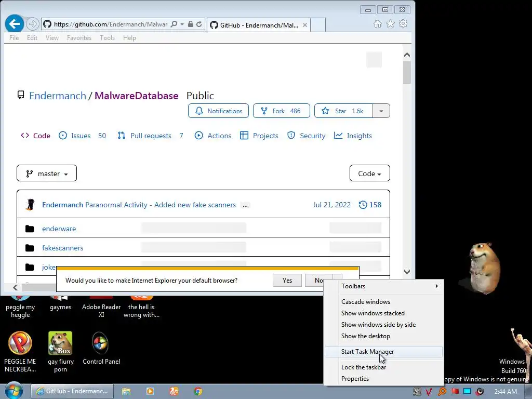Select the gay fiurry porn desktop icon
The height and width of the screenshot is (399, 532).
click(x=60, y=352)
